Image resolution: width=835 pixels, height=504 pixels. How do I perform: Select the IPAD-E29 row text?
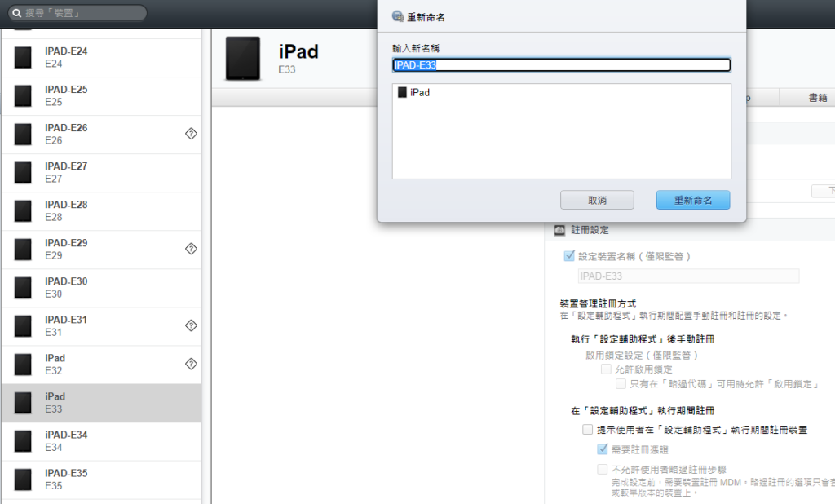coord(66,243)
